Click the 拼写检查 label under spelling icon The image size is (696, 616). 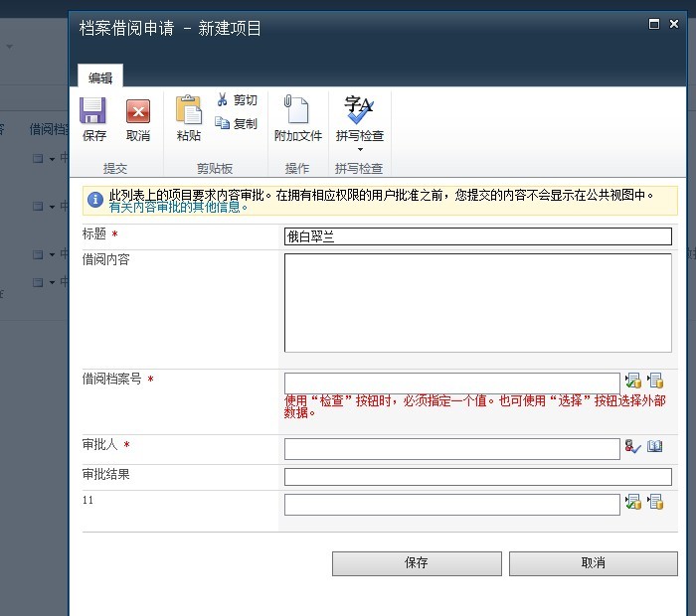360,135
